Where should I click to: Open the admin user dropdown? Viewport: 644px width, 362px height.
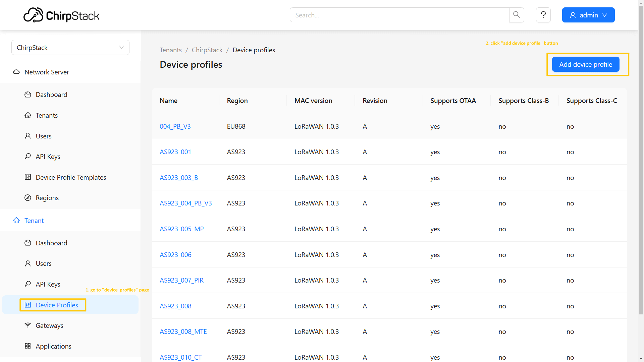[x=588, y=15]
